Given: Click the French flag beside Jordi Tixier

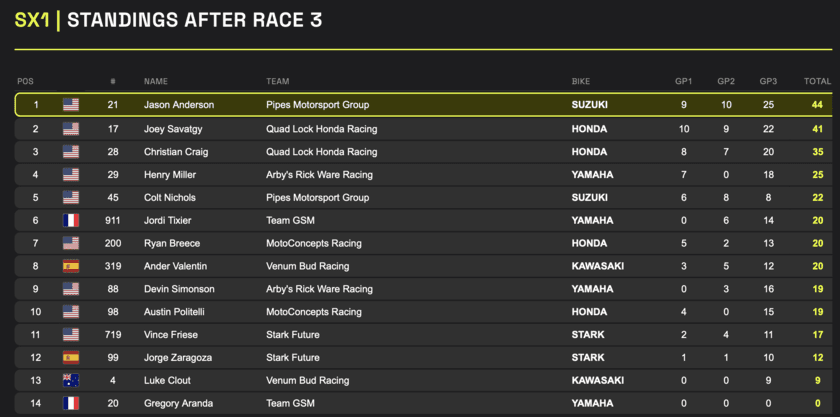Looking at the screenshot, I should [x=71, y=220].
